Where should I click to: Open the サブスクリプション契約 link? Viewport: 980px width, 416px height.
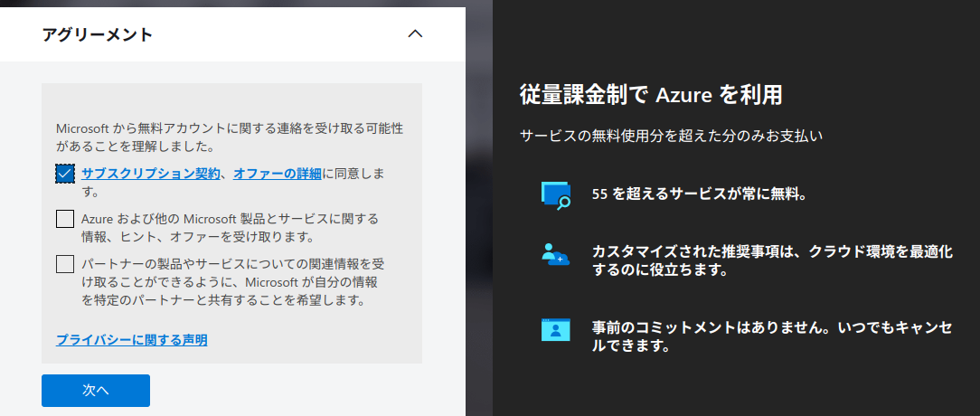click(x=151, y=174)
